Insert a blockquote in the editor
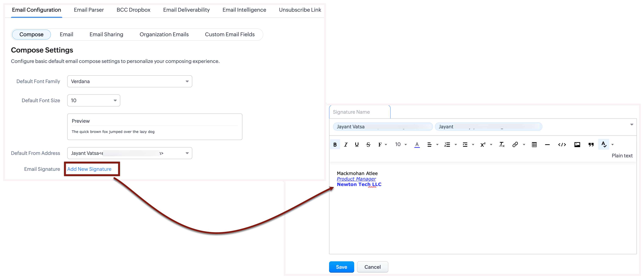The image size is (644, 279). (591, 144)
